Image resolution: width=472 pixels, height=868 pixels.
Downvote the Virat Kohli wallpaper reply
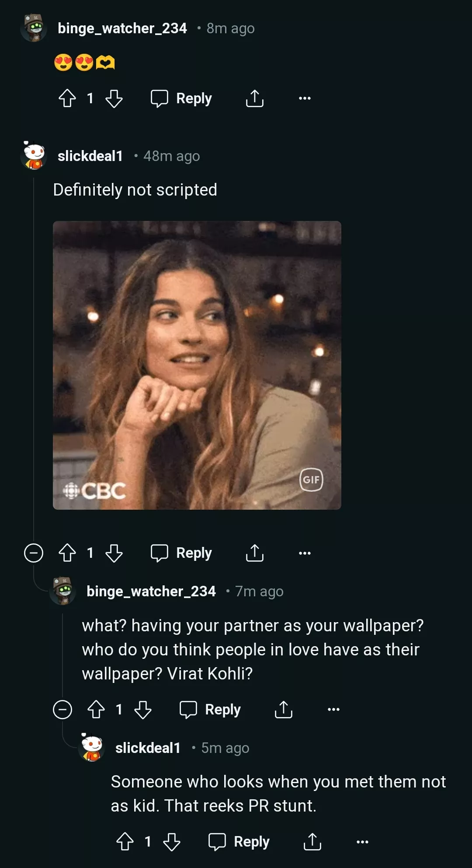(x=143, y=710)
